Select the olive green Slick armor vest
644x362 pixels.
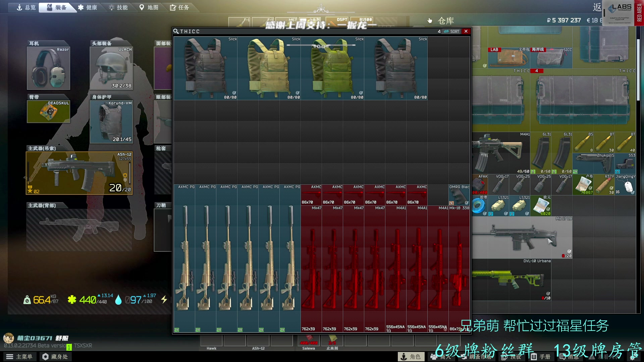coord(332,68)
